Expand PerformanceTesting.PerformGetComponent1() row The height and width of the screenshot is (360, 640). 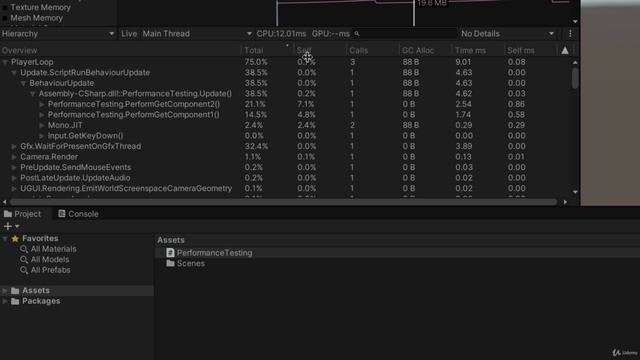[x=42, y=115]
